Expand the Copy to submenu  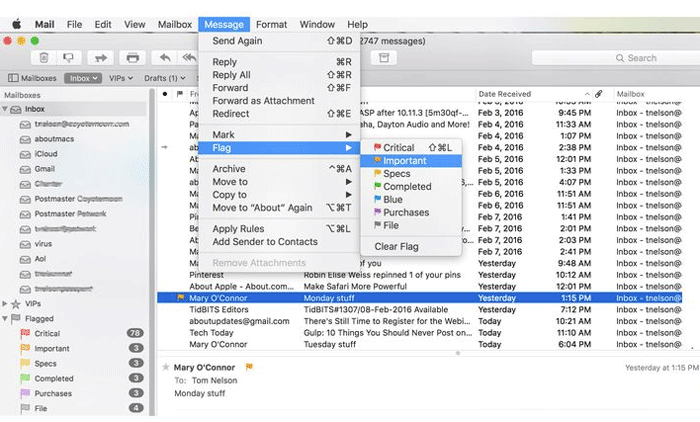coord(279,195)
